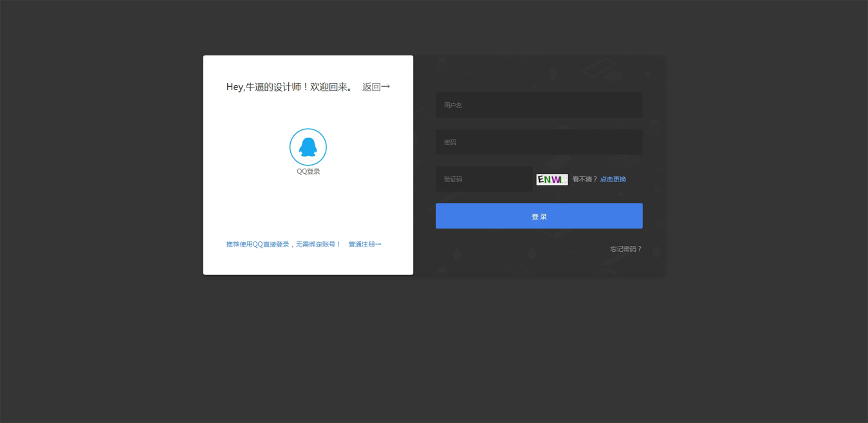Click the arrow after 普通注册
The image size is (868, 423).
[378, 245]
